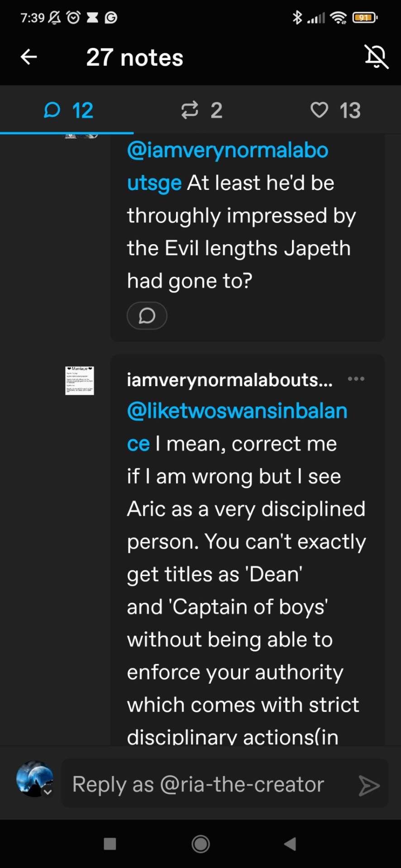Image resolution: width=401 pixels, height=868 pixels.
Task: Tap the alarm clock status icon
Action: 73,18
